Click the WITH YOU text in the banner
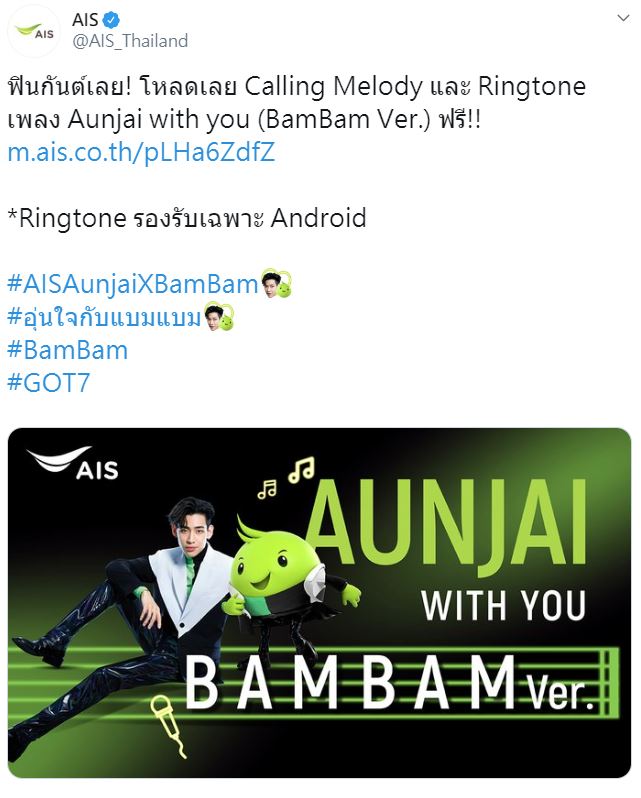The width and height of the screenshot is (641, 798). pos(503,606)
